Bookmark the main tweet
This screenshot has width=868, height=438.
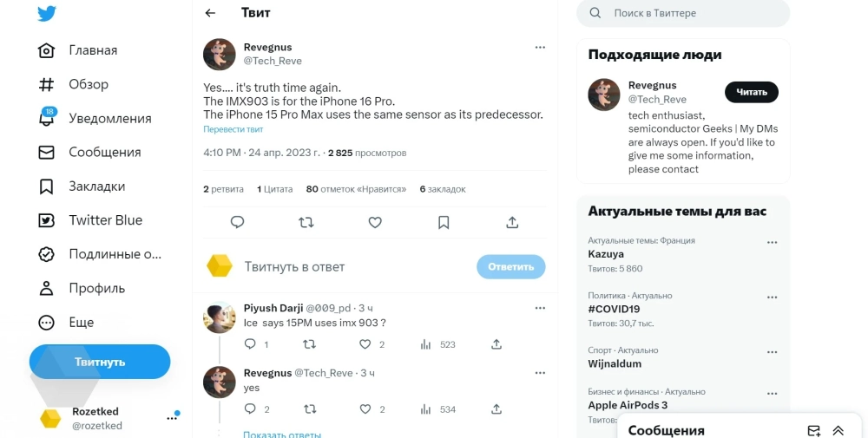[x=444, y=223]
